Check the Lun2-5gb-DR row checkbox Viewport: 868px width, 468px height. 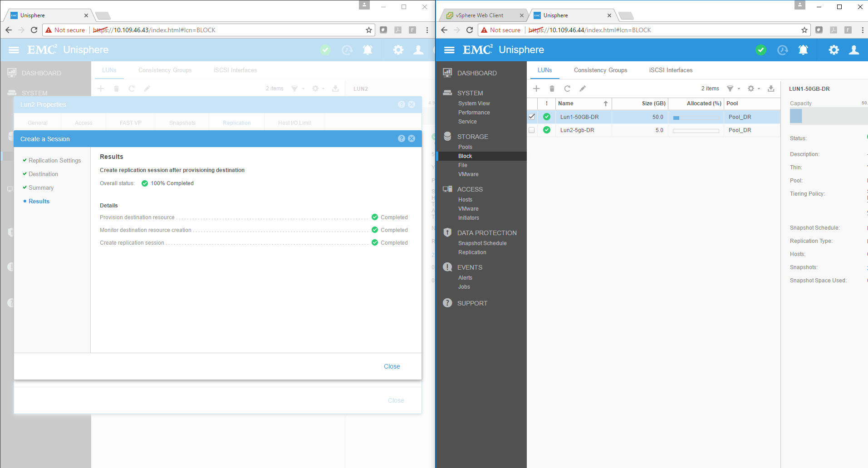(x=532, y=130)
